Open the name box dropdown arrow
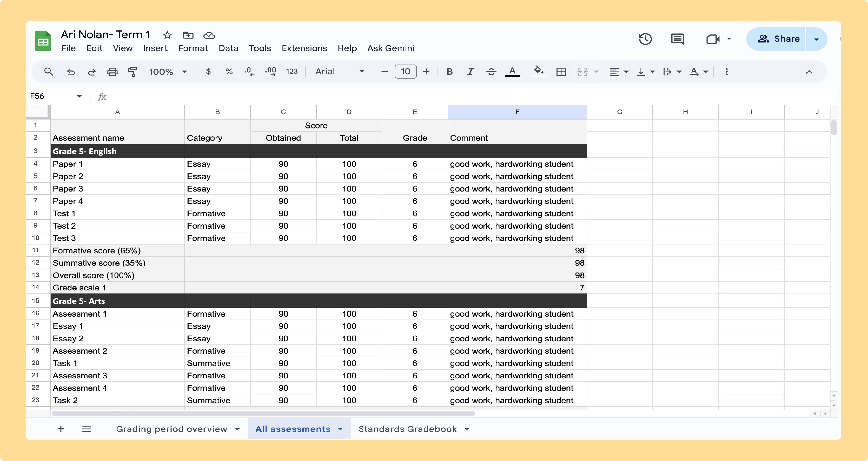 (x=79, y=96)
